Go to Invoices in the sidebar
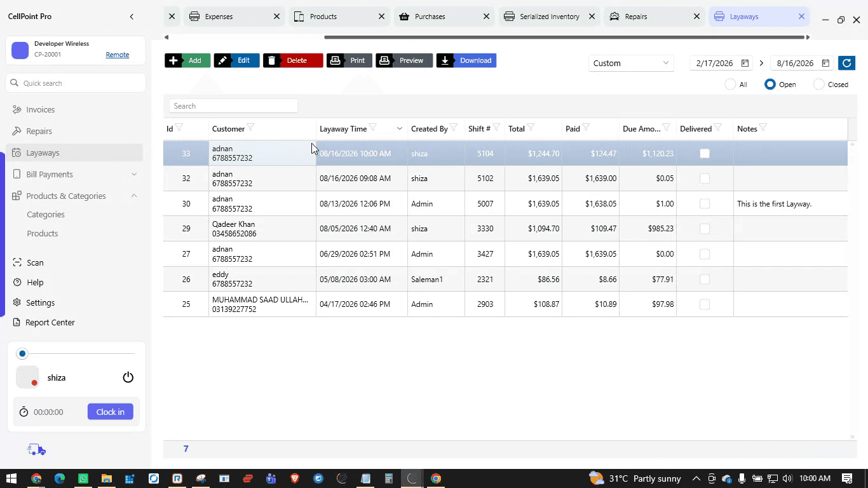 [75, 109]
